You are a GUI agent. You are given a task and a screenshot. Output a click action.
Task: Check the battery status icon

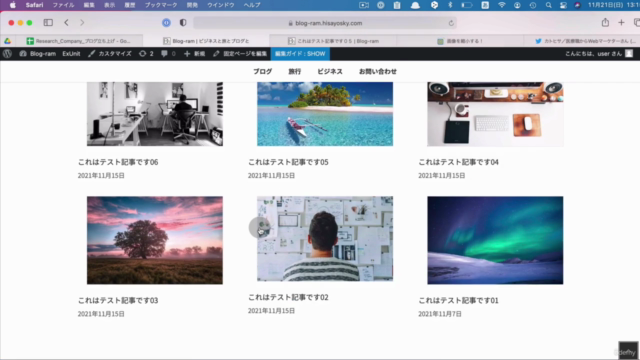[467, 5]
